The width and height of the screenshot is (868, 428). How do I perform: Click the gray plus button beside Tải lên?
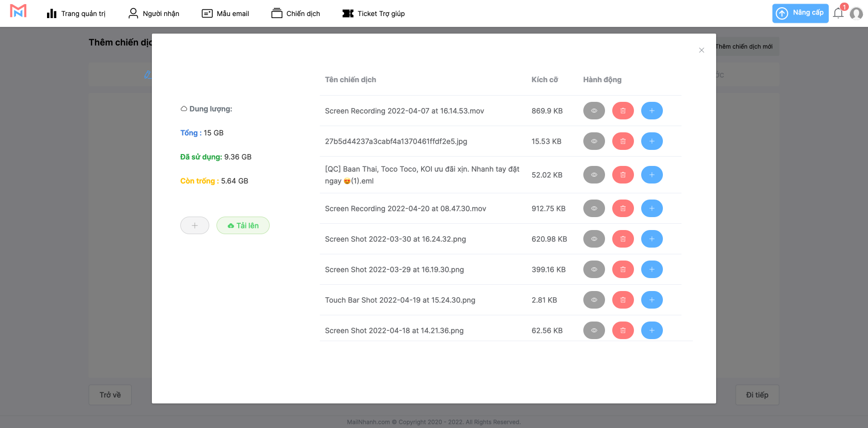coord(195,225)
